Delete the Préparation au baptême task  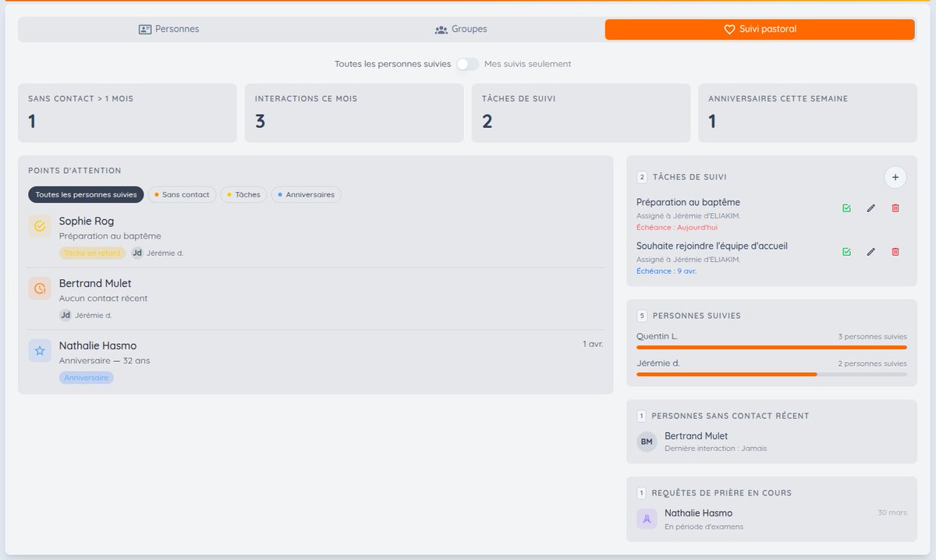pos(895,208)
